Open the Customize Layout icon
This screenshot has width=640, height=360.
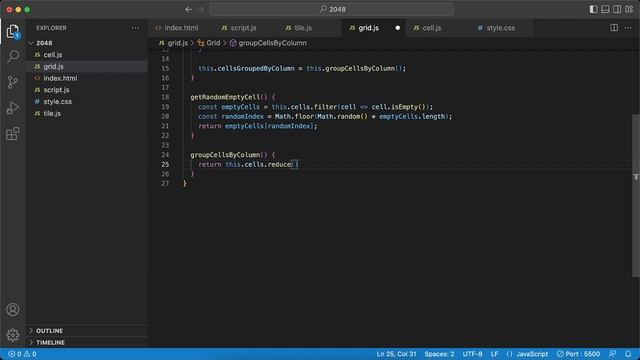click(x=629, y=9)
